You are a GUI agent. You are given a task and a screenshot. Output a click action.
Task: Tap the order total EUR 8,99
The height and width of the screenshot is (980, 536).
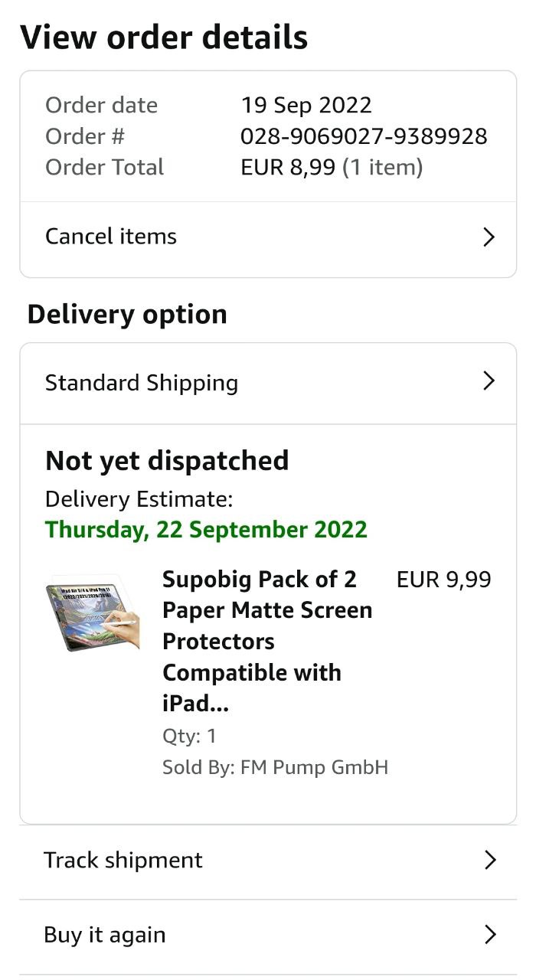tap(288, 168)
